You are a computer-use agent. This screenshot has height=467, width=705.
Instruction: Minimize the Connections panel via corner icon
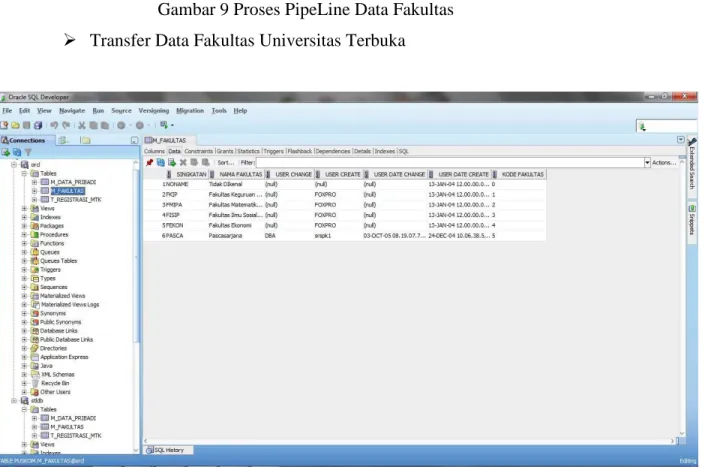(x=134, y=141)
